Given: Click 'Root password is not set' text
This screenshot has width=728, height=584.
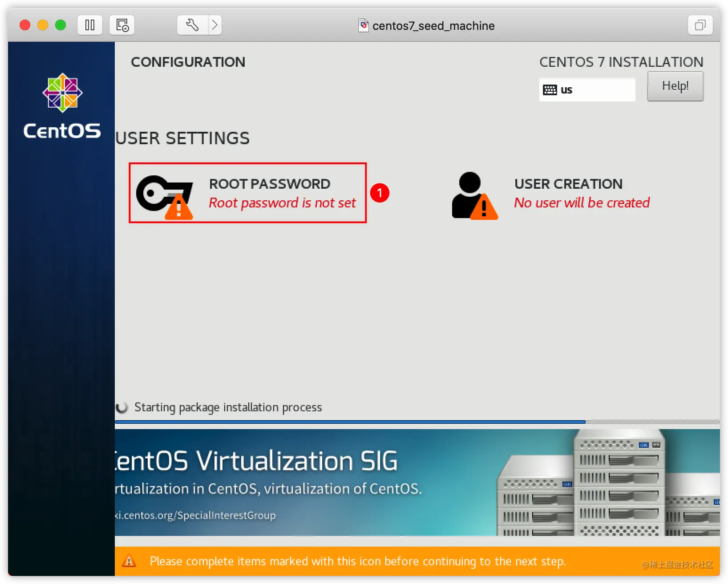Looking at the screenshot, I should (x=283, y=203).
